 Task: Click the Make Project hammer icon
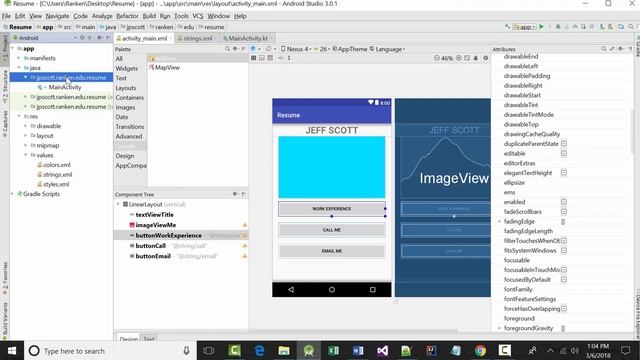coord(507,27)
